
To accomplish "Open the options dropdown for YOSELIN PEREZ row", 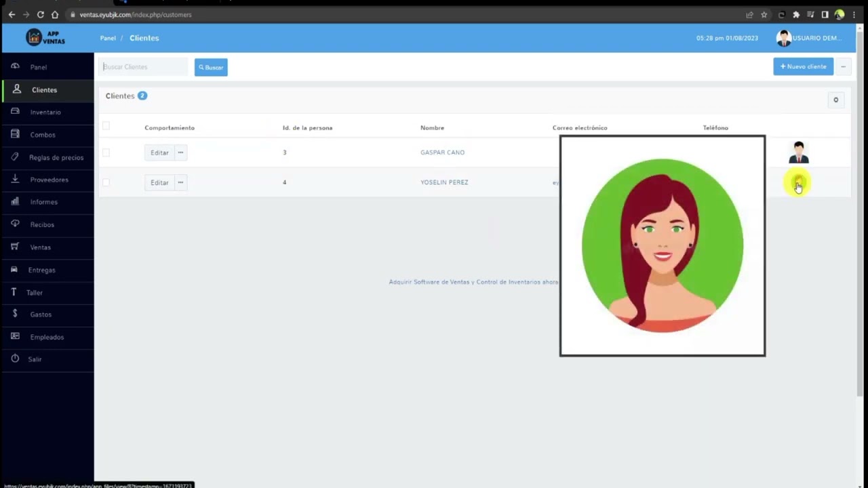I will tap(180, 182).
